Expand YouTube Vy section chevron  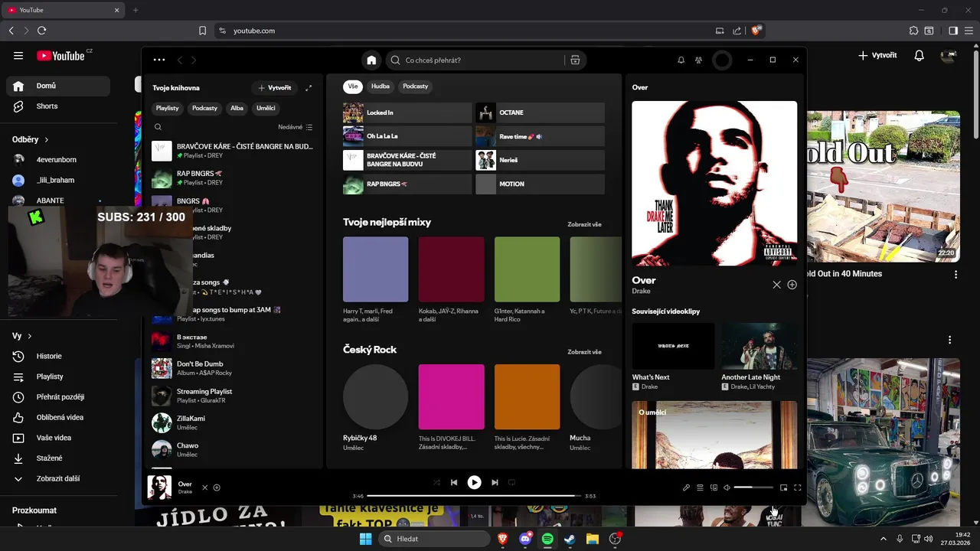coord(29,336)
